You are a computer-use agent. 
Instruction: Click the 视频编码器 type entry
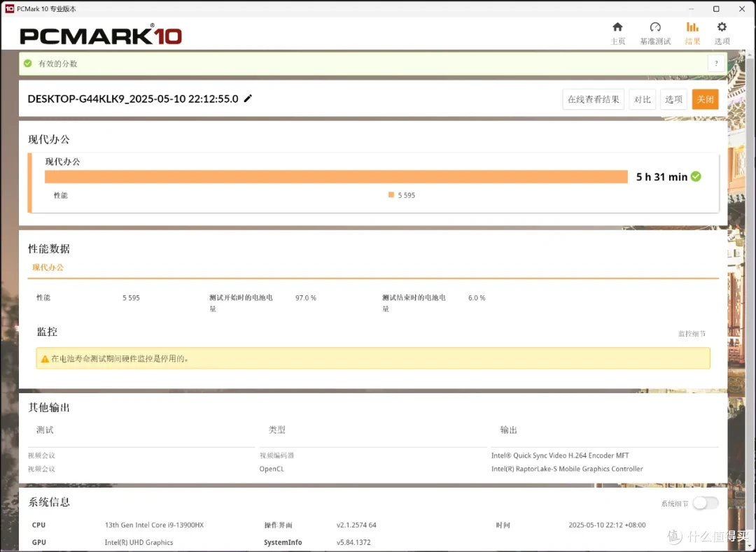pyautogui.click(x=276, y=455)
